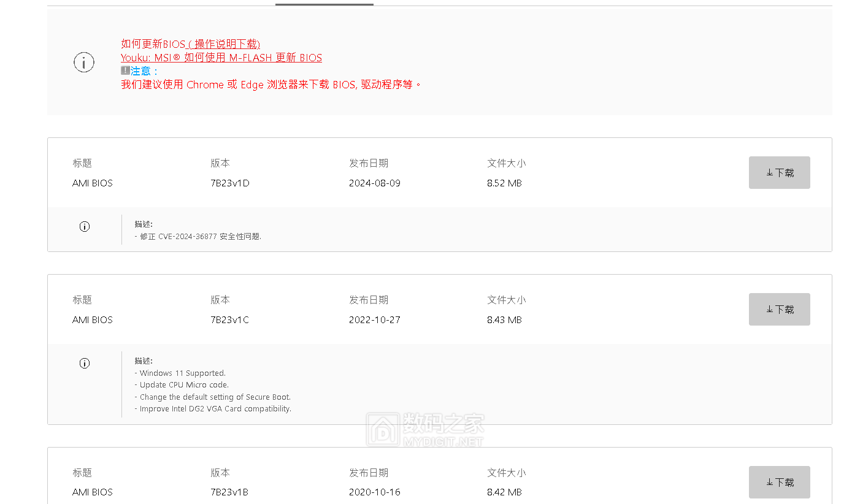Screen dimensions: 852x504
Task: Open the 如何更新BIOS instructions download link
Action: (x=190, y=44)
